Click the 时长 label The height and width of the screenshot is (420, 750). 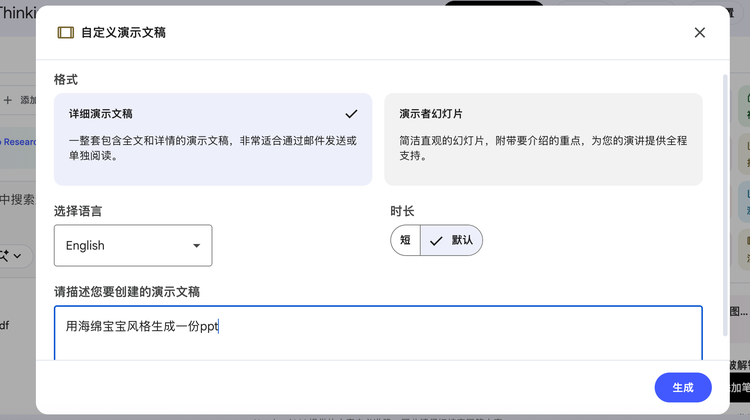coord(402,211)
